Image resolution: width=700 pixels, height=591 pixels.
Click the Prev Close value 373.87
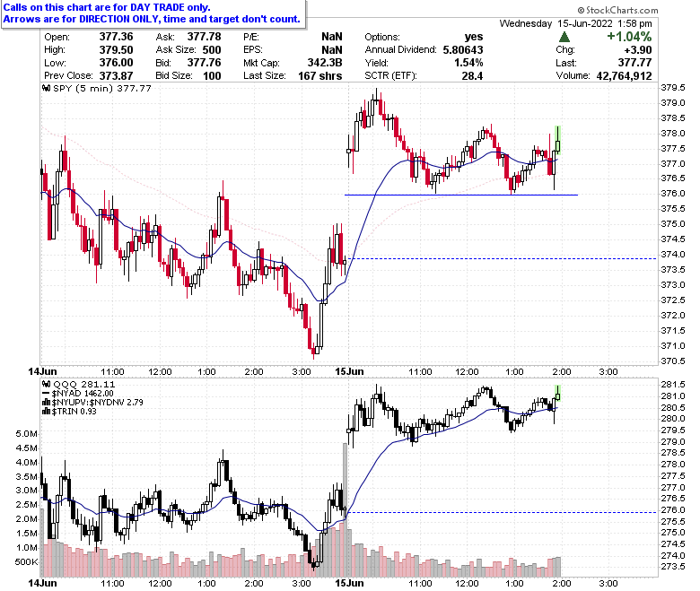tap(116, 76)
